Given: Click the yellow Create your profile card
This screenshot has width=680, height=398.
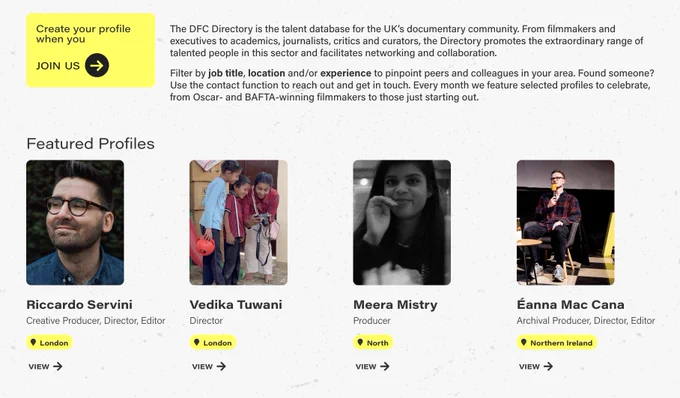Looking at the screenshot, I should (x=91, y=50).
